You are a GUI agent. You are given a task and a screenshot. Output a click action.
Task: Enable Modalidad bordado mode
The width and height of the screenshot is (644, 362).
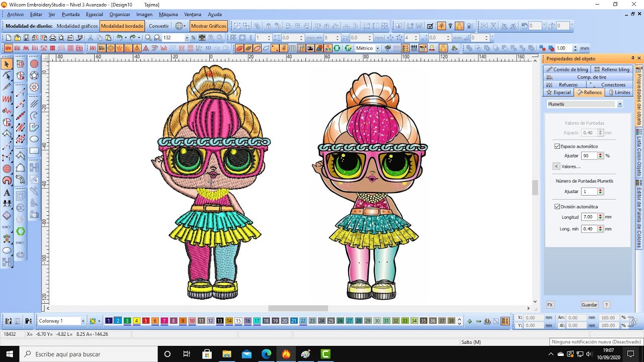coord(122,26)
